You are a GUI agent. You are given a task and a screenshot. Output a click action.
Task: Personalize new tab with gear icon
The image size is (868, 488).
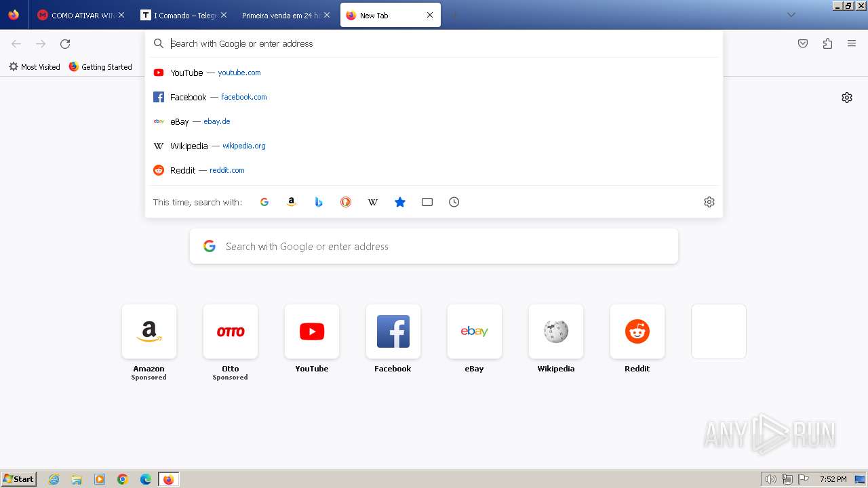(847, 98)
